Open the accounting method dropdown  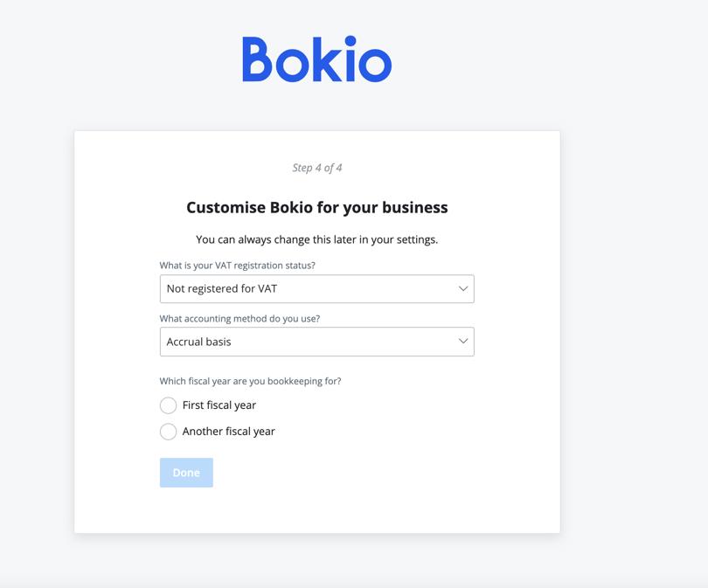(316, 341)
